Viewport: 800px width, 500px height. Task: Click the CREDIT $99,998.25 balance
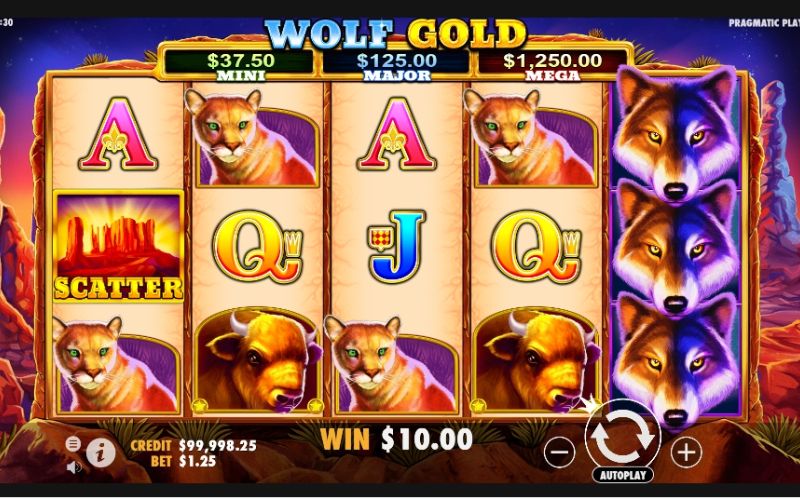pos(193,445)
